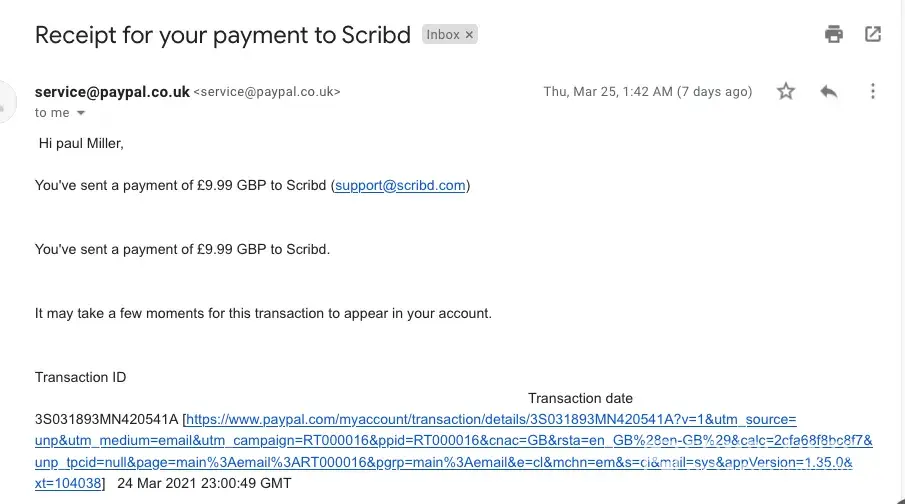This screenshot has width=905, height=504.
Task: Open the support@scribd.com email link
Action: 400,185
